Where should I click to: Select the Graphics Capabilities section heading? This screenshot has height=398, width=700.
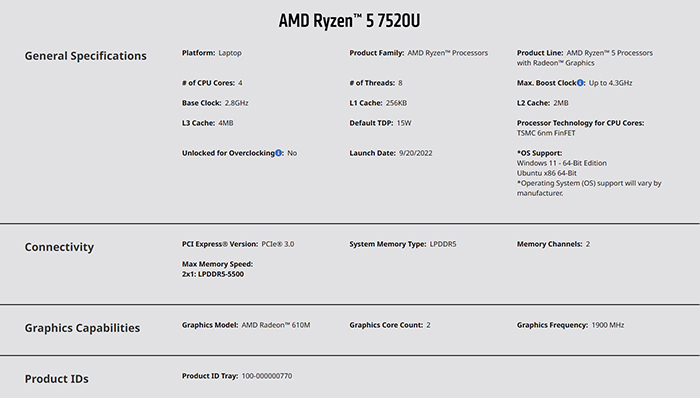pyautogui.click(x=82, y=328)
